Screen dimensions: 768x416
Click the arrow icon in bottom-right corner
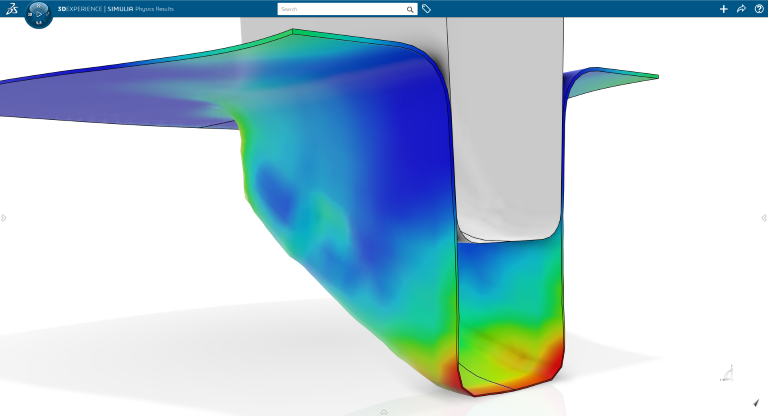[756, 402]
